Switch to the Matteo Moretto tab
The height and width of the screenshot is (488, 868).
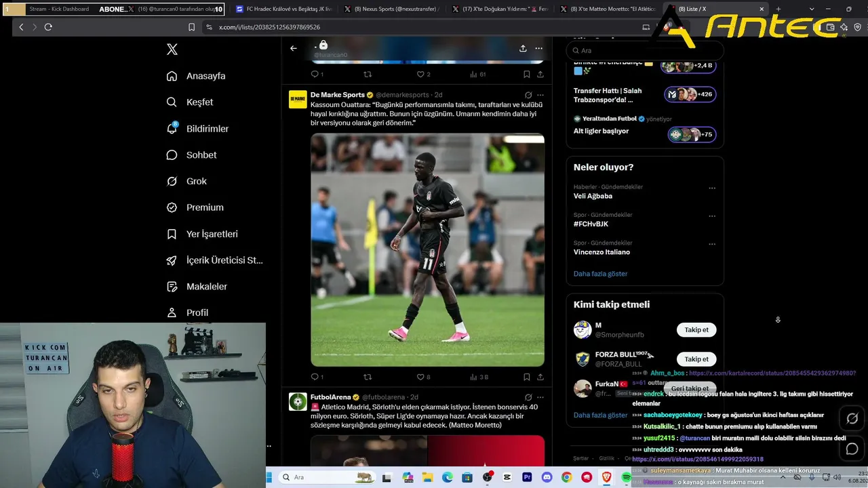click(608, 9)
